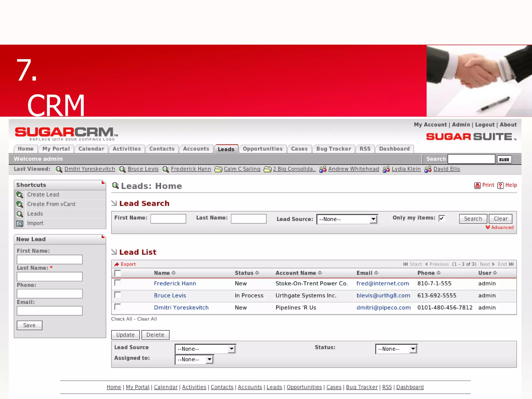
Task: Click the Create Lead shortcut icon
Action: (x=20, y=195)
